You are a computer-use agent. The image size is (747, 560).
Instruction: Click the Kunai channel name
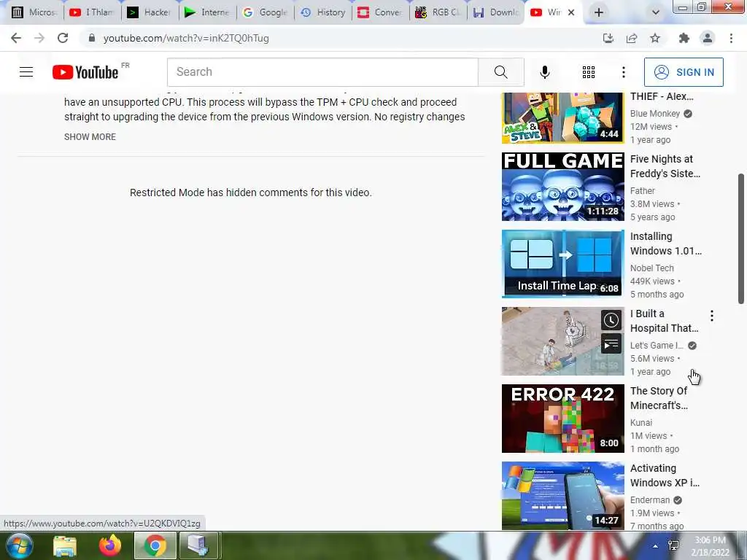pos(640,422)
